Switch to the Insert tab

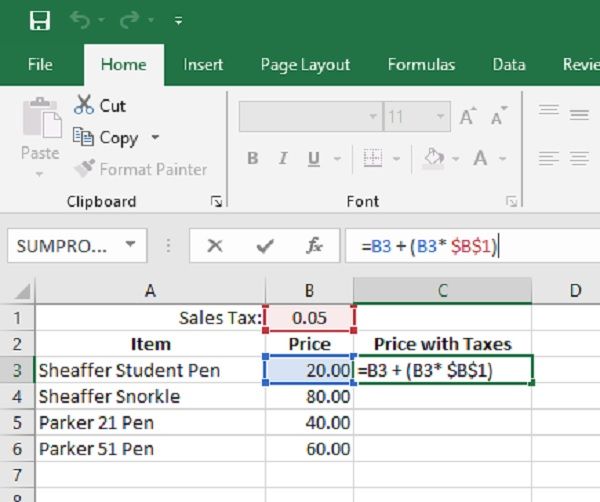pos(203,64)
